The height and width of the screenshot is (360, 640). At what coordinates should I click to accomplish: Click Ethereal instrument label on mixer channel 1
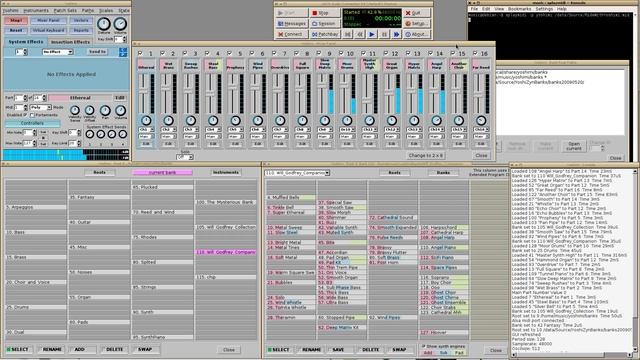coord(146,65)
